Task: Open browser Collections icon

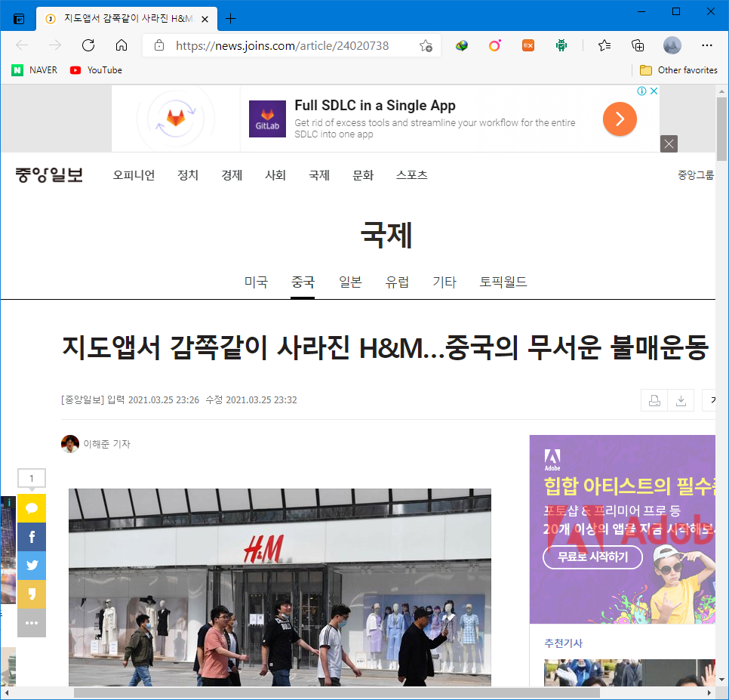Action: coord(638,45)
